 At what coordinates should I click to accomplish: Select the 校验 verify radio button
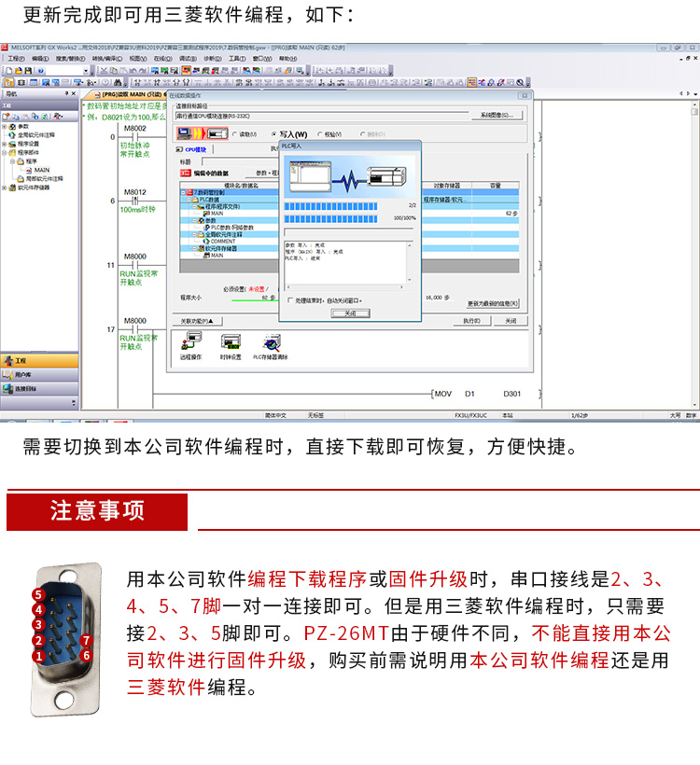pyautogui.click(x=320, y=134)
